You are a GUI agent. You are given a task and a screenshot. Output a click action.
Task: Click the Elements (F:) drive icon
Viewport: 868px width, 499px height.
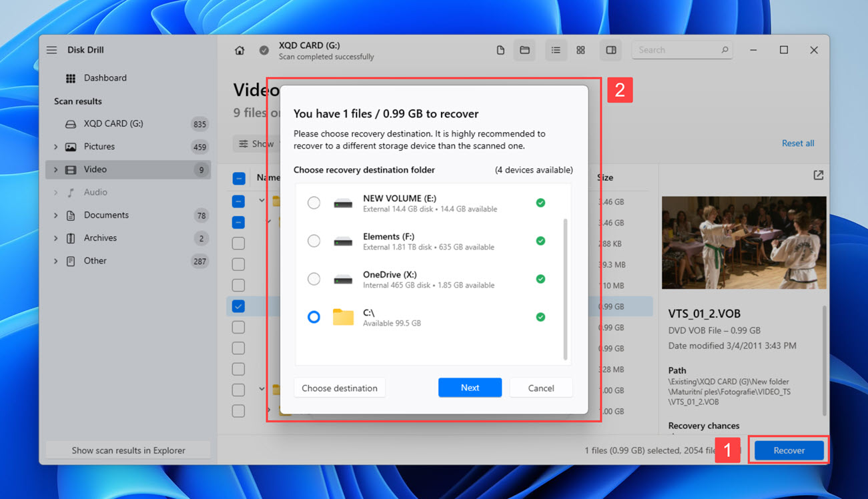343,241
